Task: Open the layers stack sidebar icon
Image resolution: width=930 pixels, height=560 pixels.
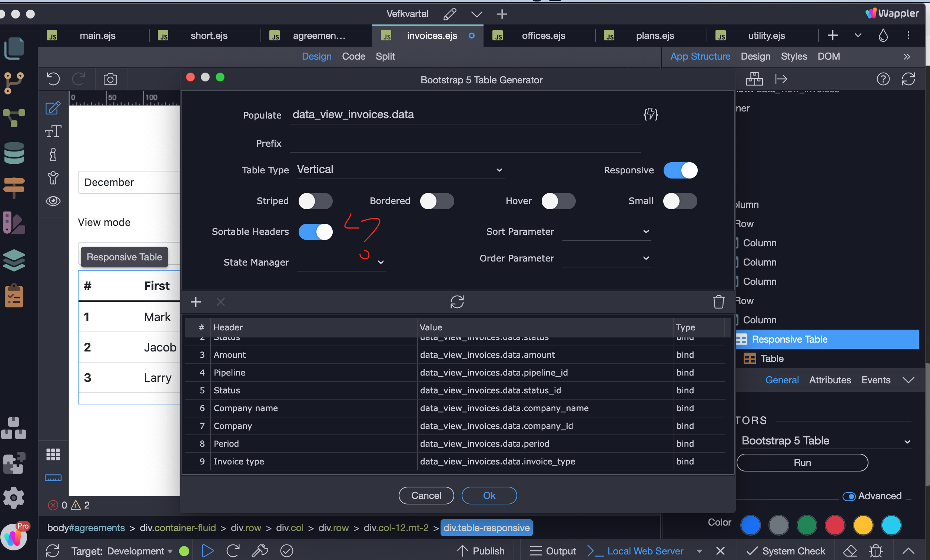Action: click(14, 260)
